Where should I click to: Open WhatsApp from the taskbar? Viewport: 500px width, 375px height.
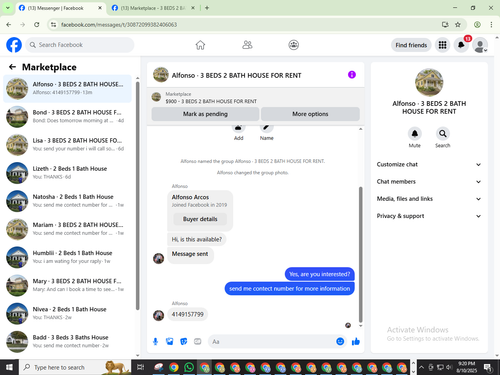coord(189,367)
